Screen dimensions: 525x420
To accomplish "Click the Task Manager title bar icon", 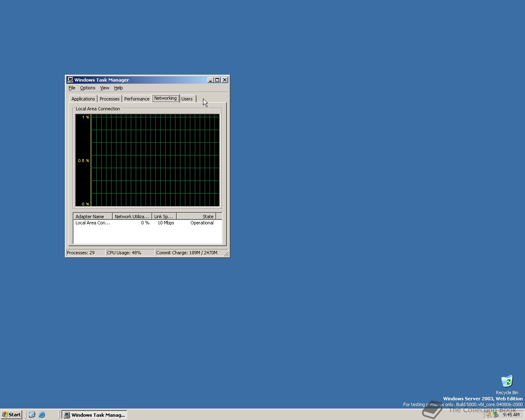I will [70, 80].
